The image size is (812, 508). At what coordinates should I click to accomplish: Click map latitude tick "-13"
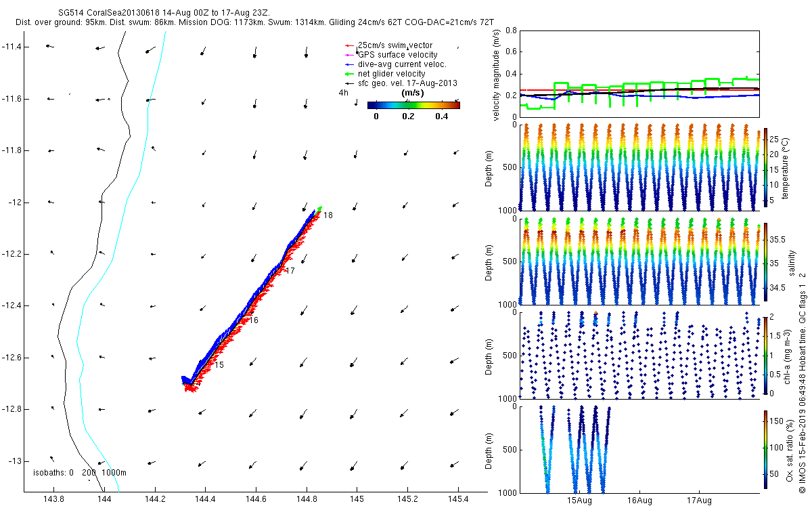click(15, 461)
